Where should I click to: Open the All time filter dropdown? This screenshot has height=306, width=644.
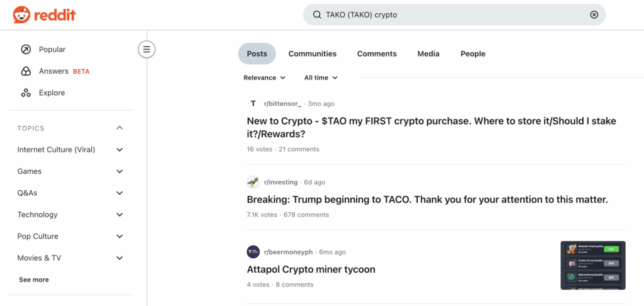coord(321,77)
